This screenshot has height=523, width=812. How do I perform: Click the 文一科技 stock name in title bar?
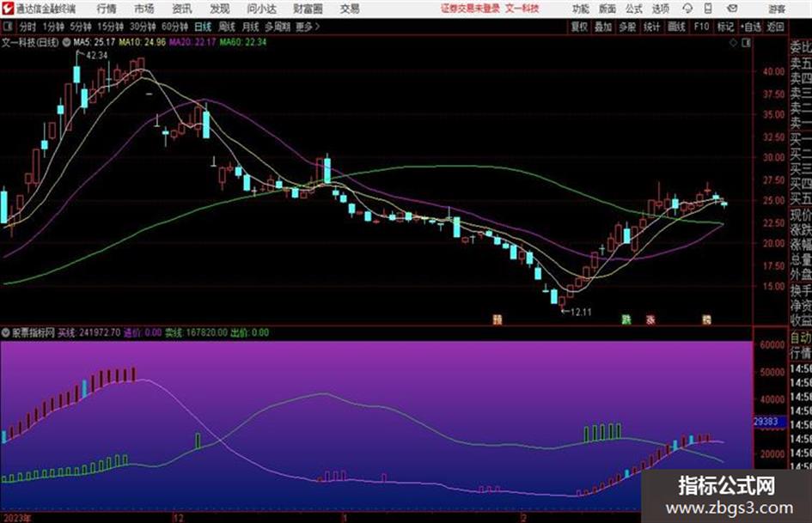[522, 9]
